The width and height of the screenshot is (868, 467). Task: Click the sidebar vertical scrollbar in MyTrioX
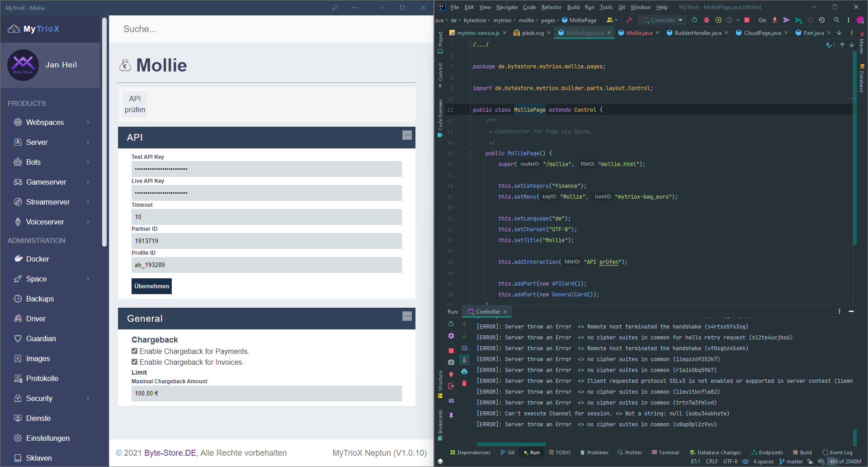(104, 132)
